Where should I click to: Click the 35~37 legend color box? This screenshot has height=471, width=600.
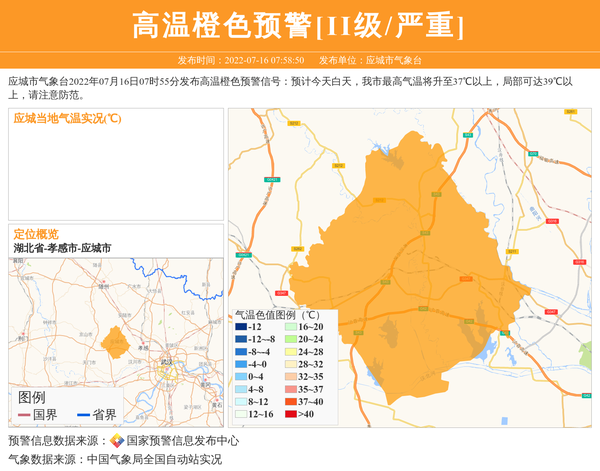pyautogui.click(x=292, y=389)
